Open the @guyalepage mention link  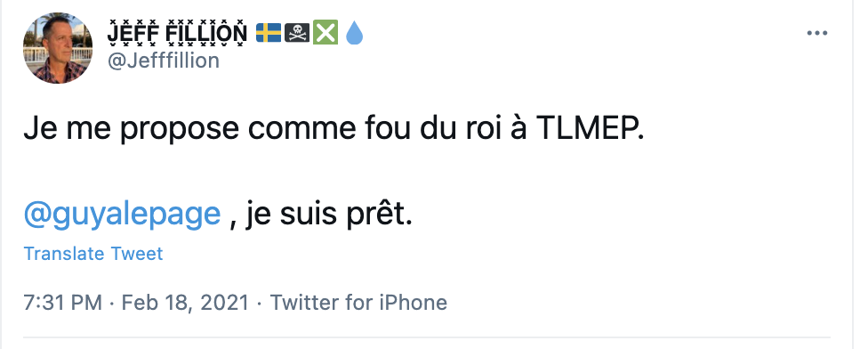[122, 215]
